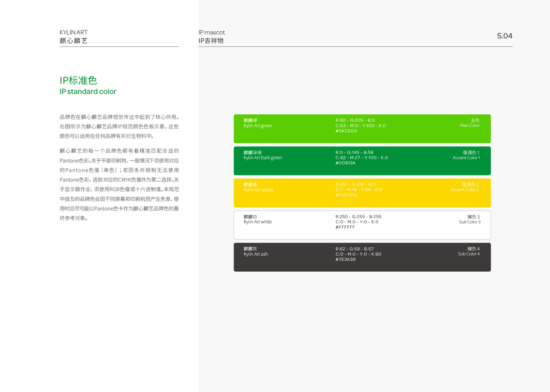Click hex code #FCD700
Viewport: 550px width, 392px height.
[346, 195]
